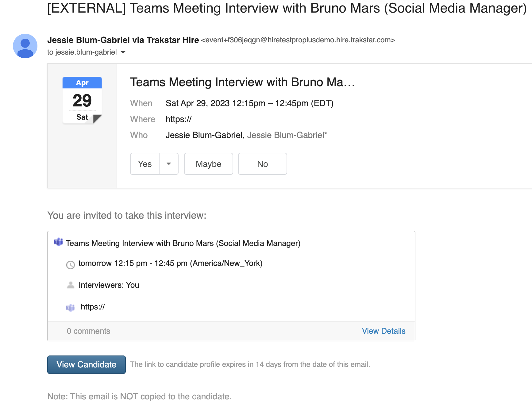532x411 pixels.
Task: Click the 'to jessie.blum-gabriel' recipient text
Action: (82, 52)
